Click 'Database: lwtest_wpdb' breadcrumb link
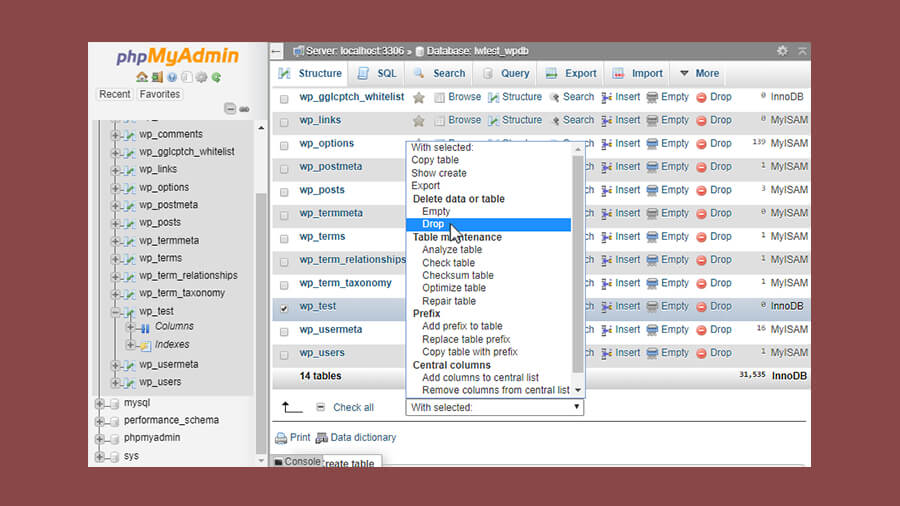Viewport: 900px width, 506px height. click(x=477, y=51)
